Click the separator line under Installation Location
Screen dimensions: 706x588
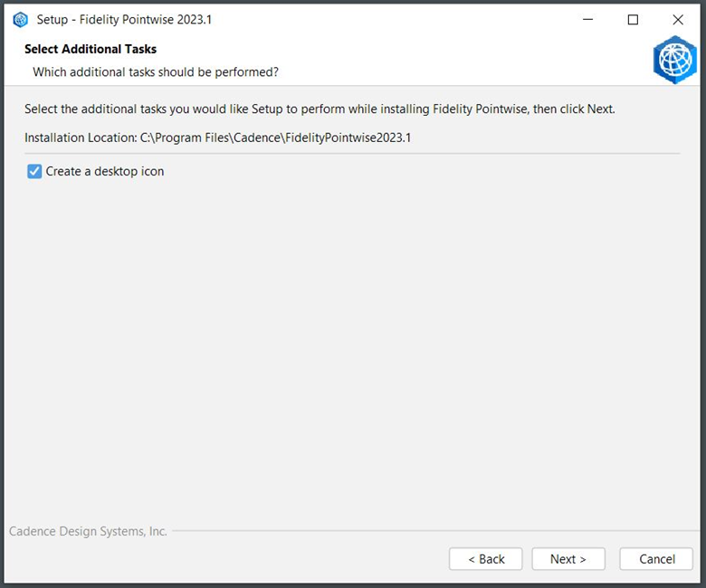click(352, 154)
